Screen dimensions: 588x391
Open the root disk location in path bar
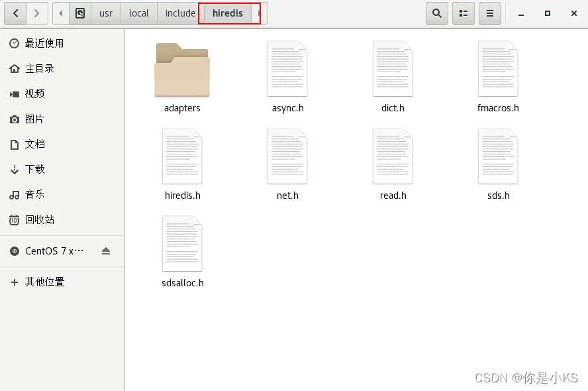coord(80,13)
